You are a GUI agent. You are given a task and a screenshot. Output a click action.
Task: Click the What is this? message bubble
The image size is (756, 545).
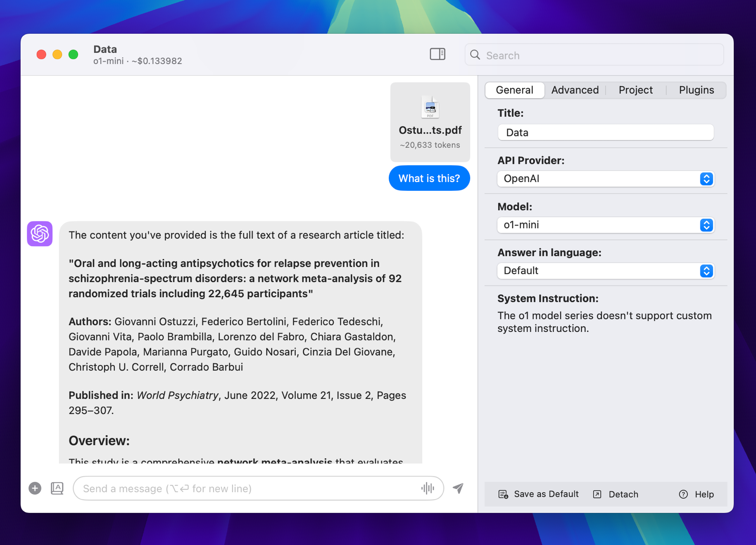[x=429, y=178]
